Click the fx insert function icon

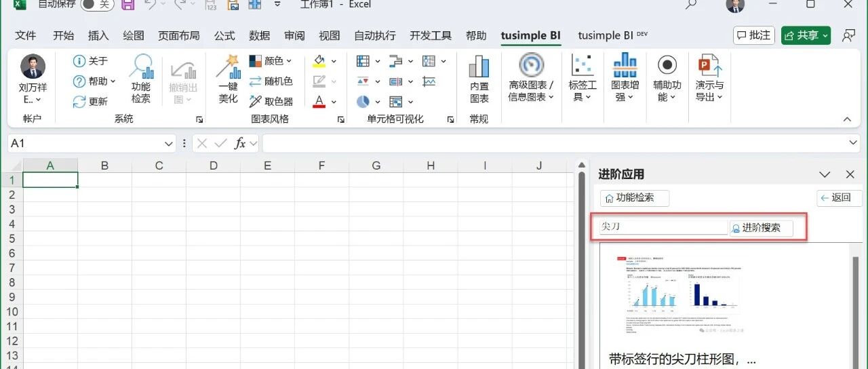click(239, 144)
